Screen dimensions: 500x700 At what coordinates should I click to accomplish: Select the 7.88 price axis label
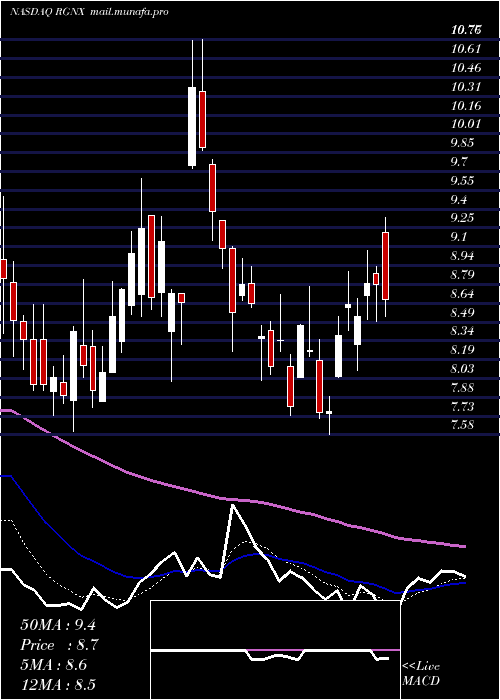pyautogui.click(x=462, y=387)
